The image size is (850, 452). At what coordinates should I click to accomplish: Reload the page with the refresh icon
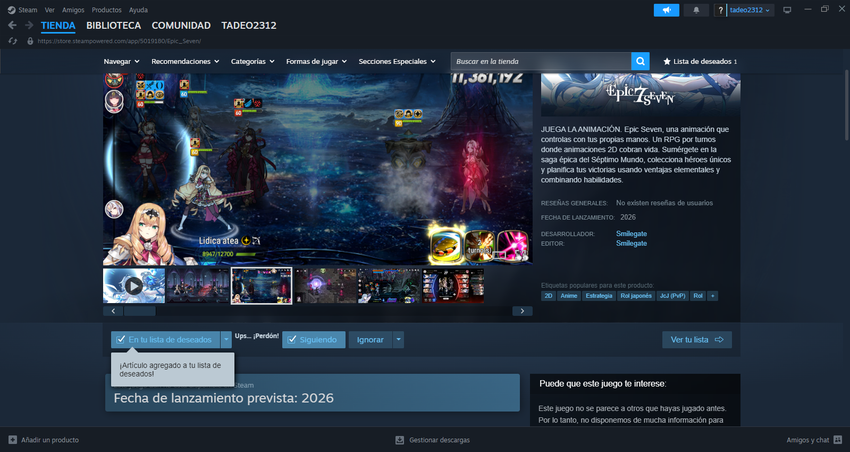tap(12, 41)
